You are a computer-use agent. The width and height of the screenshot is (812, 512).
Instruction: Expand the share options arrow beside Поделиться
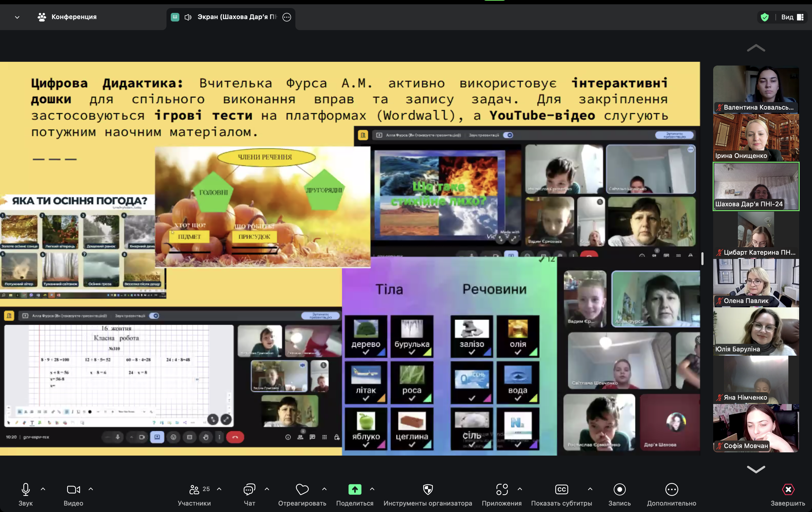click(x=372, y=489)
